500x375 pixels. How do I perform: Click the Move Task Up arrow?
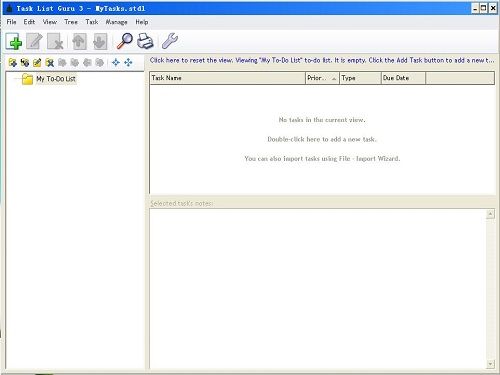pos(79,41)
